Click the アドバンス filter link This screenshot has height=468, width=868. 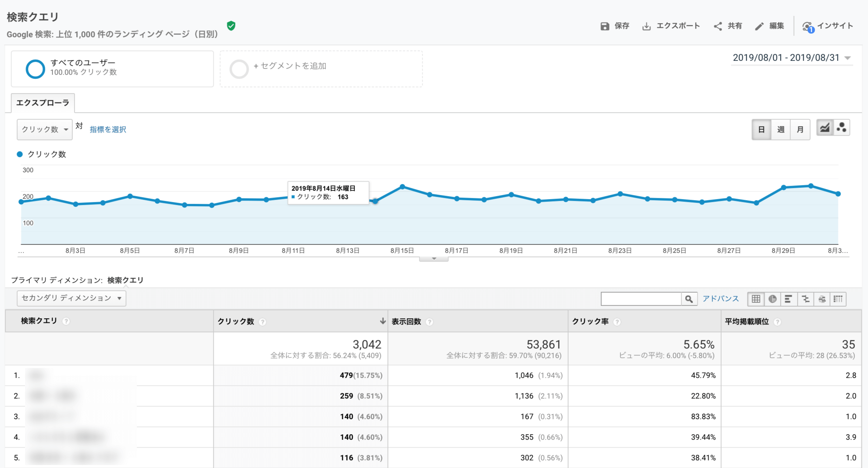pyautogui.click(x=721, y=299)
